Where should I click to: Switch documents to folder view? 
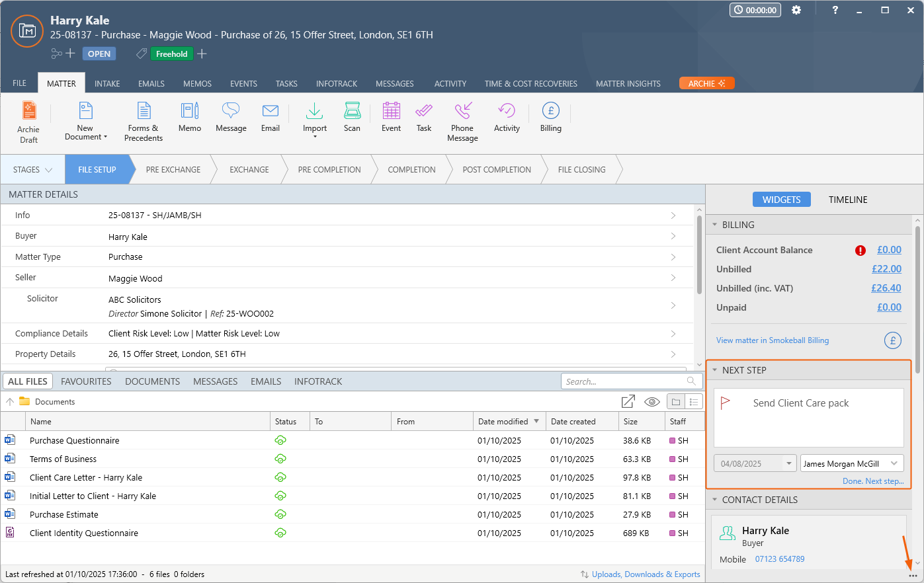click(x=676, y=402)
